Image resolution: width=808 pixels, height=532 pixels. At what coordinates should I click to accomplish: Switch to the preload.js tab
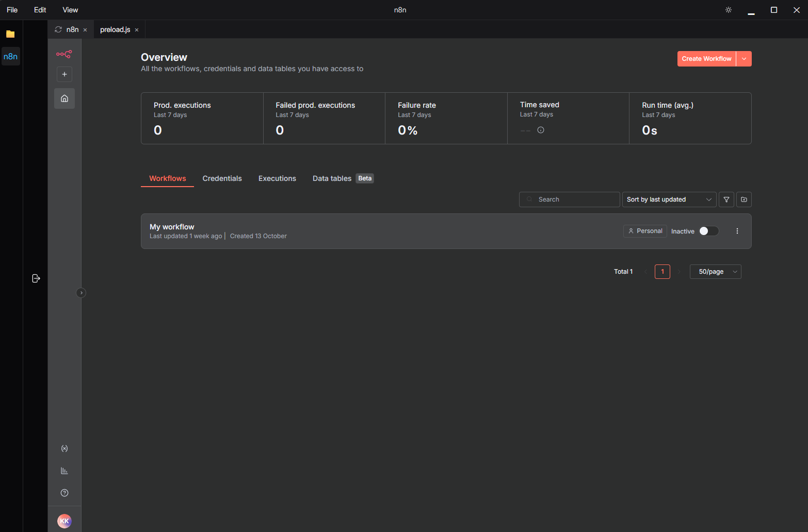[115, 29]
